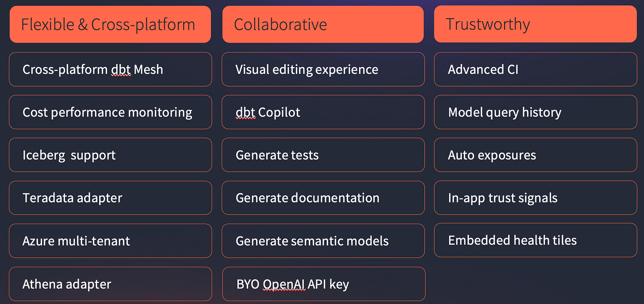
Task: Click the Generate semantic models box
Action: click(x=323, y=241)
